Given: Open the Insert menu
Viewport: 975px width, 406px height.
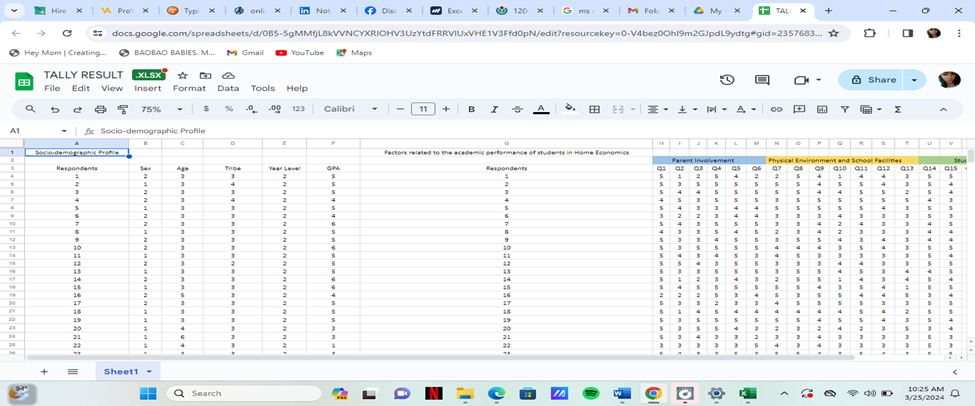Looking at the screenshot, I should (148, 88).
